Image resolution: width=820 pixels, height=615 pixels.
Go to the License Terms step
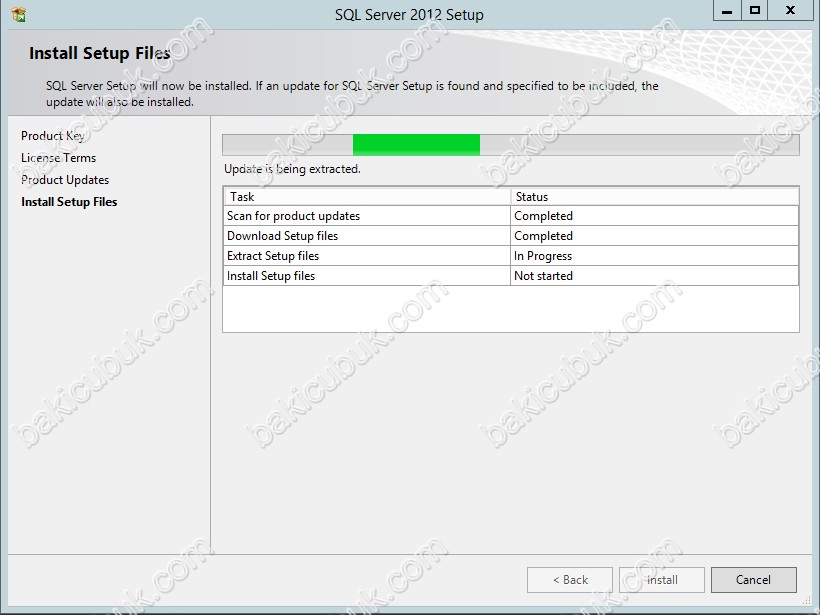click(x=59, y=158)
